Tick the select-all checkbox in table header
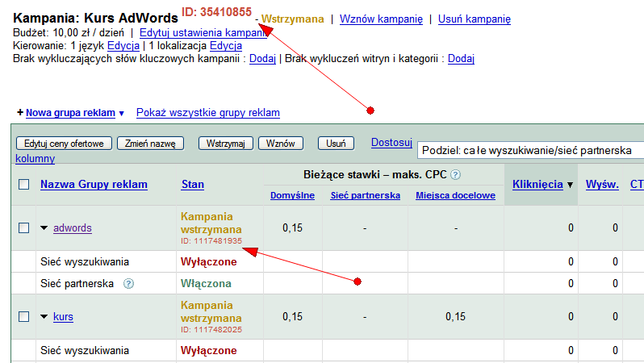Screen dimensions: 644x363 [x=24, y=185]
